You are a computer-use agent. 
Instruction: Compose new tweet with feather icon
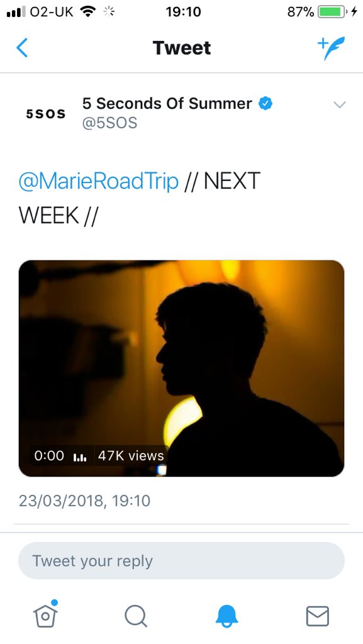click(x=331, y=48)
